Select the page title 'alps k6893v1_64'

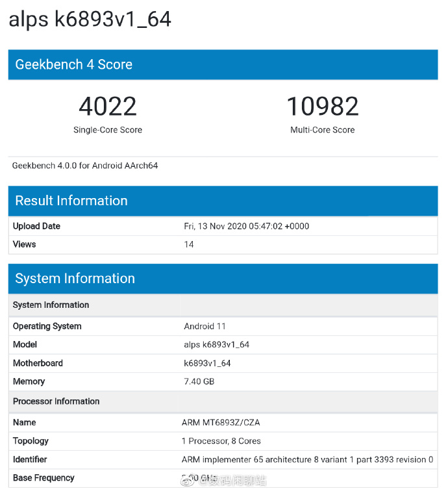pyautogui.click(x=90, y=19)
